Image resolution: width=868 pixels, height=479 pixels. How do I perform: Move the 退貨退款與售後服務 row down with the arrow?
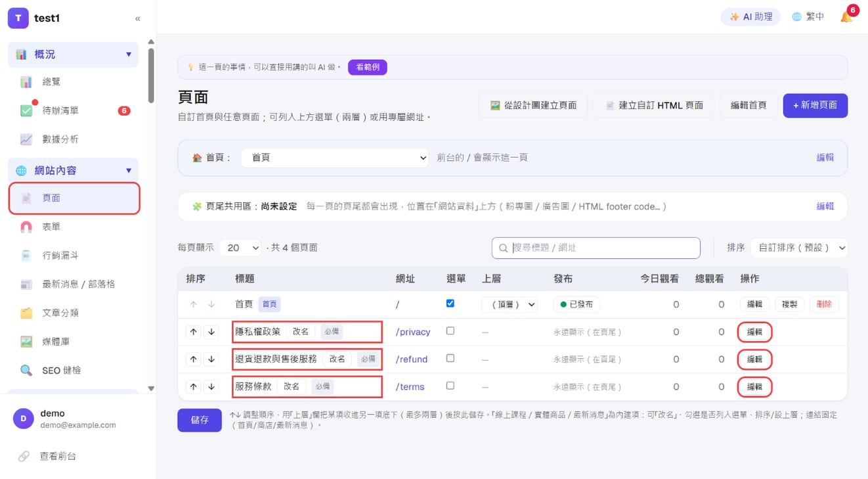pyautogui.click(x=211, y=359)
